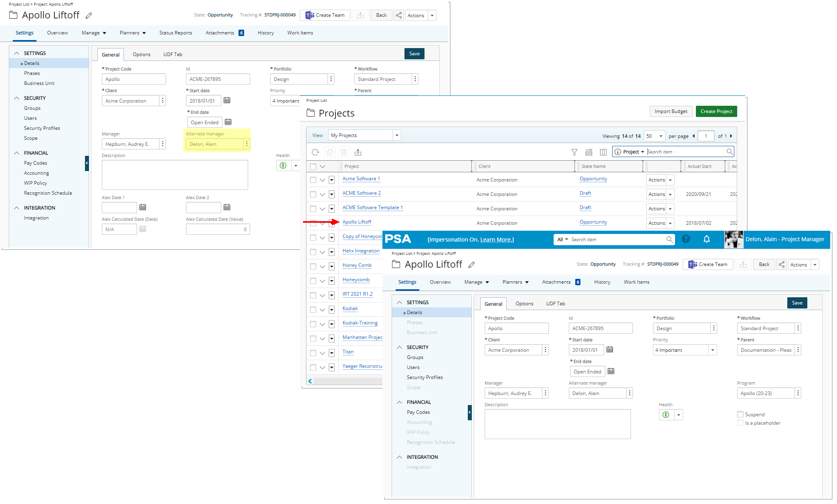The image size is (837, 504).
Task: Refresh the Projects list
Action: pos(315,152)
